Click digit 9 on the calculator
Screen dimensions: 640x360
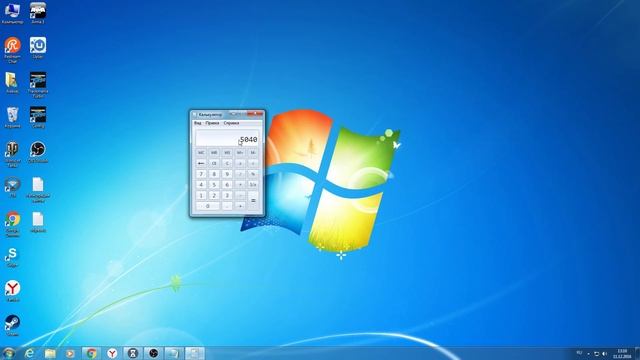[x=227, y=174]
